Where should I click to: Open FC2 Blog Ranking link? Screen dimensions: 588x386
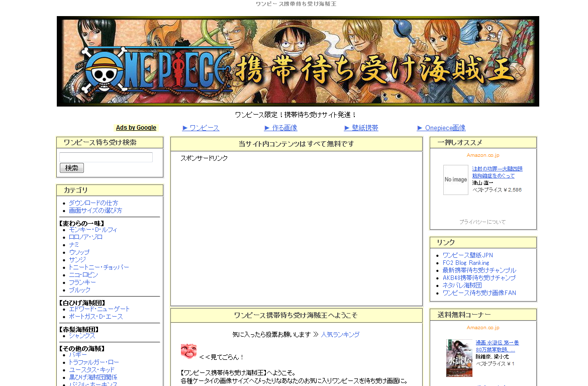466,262
